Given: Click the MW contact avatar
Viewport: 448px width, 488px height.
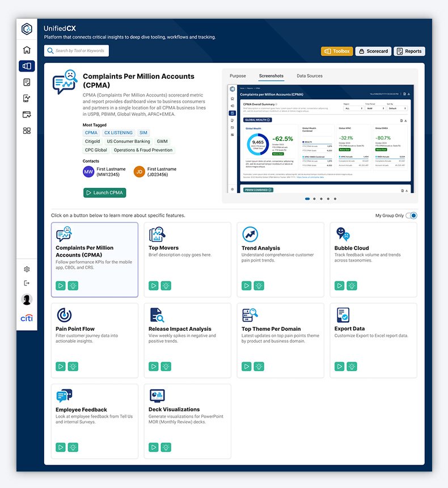Looking at the screenshot, I should [x=88, y=171].
